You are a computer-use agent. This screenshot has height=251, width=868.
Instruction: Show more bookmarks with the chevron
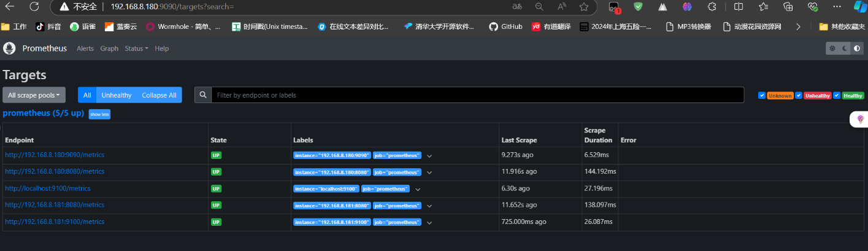[798, 26]
